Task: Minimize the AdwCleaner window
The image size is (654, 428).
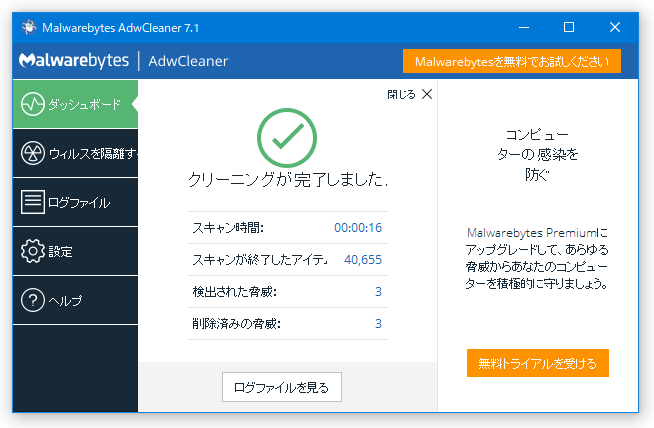Action: [x=524, y=28]
